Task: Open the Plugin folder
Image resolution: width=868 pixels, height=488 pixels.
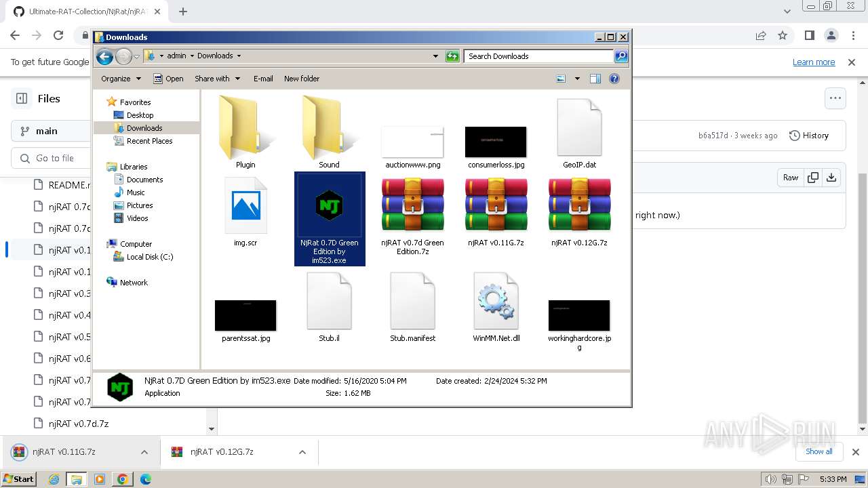Action: tap(245, 132)
